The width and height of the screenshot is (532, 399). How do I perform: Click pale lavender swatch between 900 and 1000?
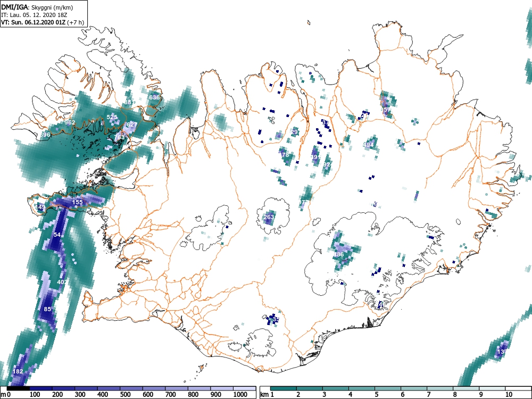tap(222, 388)
